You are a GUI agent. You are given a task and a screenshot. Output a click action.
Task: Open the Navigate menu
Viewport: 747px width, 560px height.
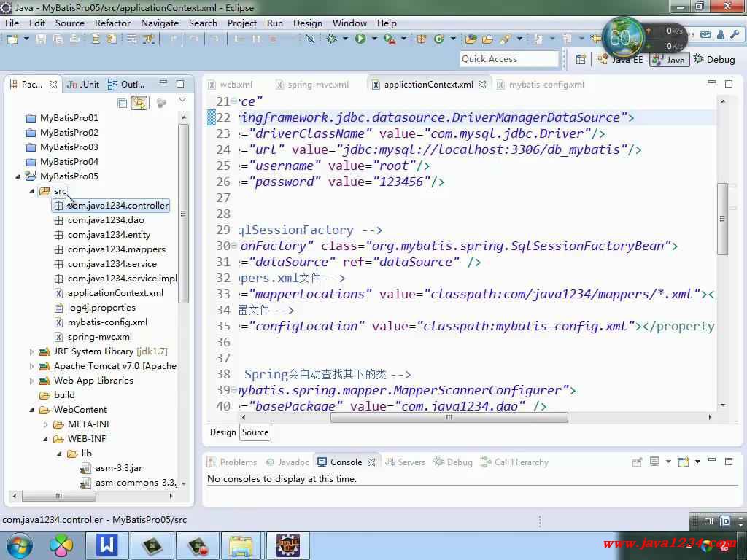pos(160,23)
